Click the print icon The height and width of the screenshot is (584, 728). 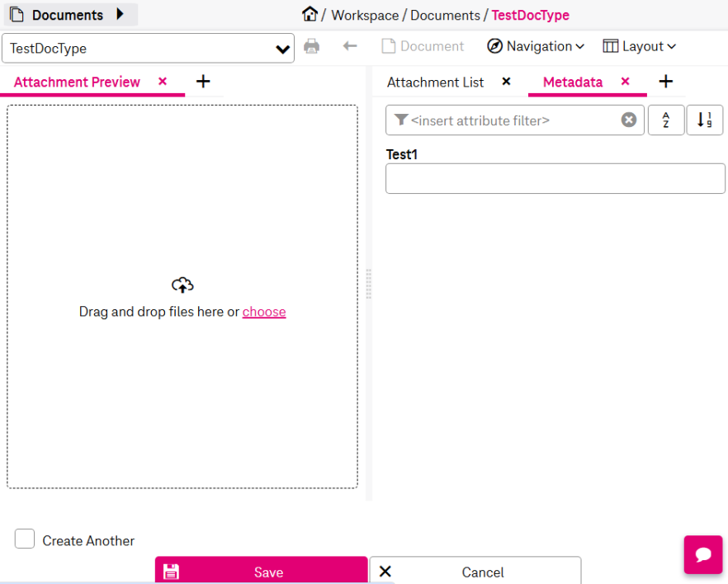coord(311,46)
